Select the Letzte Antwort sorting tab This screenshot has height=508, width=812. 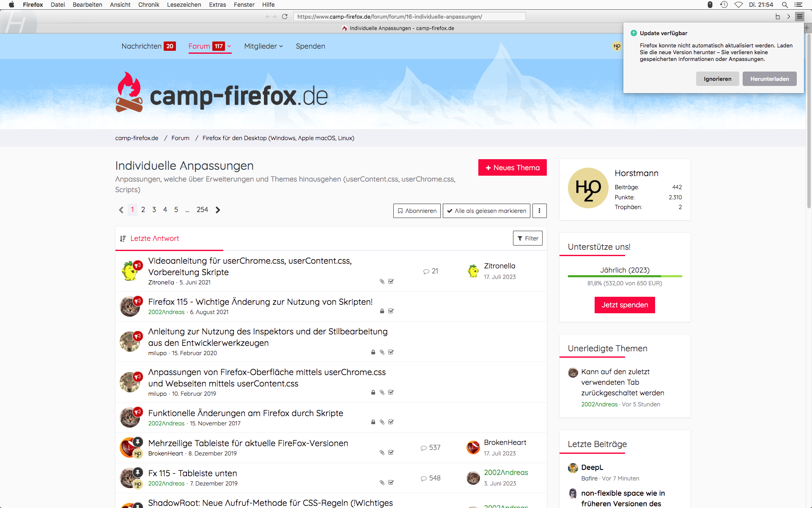pyautogui.click(x=154, y=239)
